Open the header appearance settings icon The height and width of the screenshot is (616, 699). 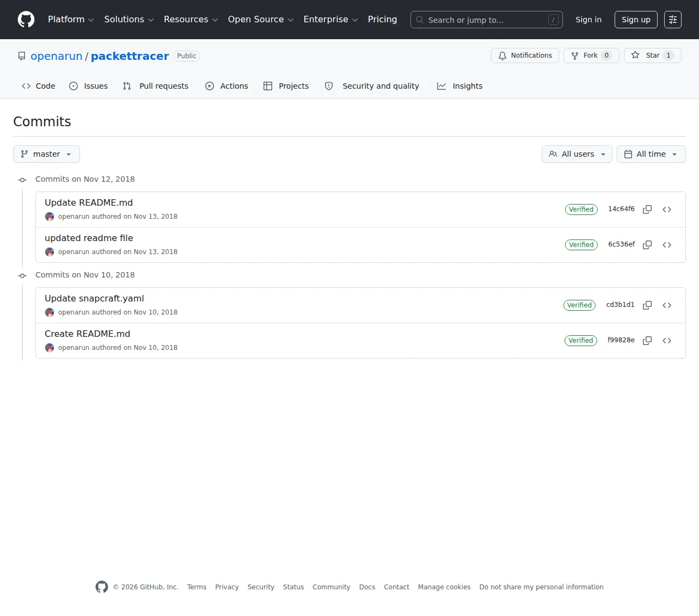pyautogui.click(x=673, y=20)
